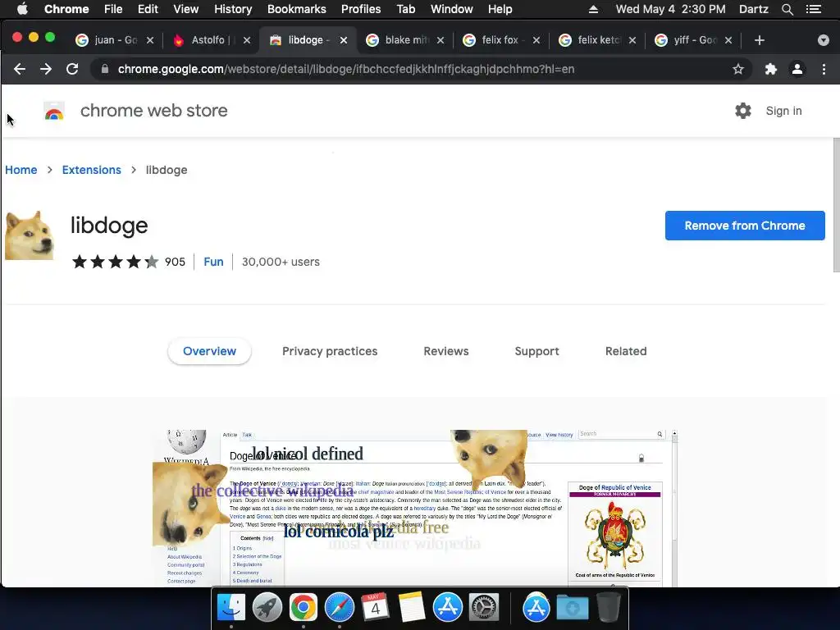840x630 pixels.
Task: Open the Bookmarks menu
Action: (x=297, y=9)
